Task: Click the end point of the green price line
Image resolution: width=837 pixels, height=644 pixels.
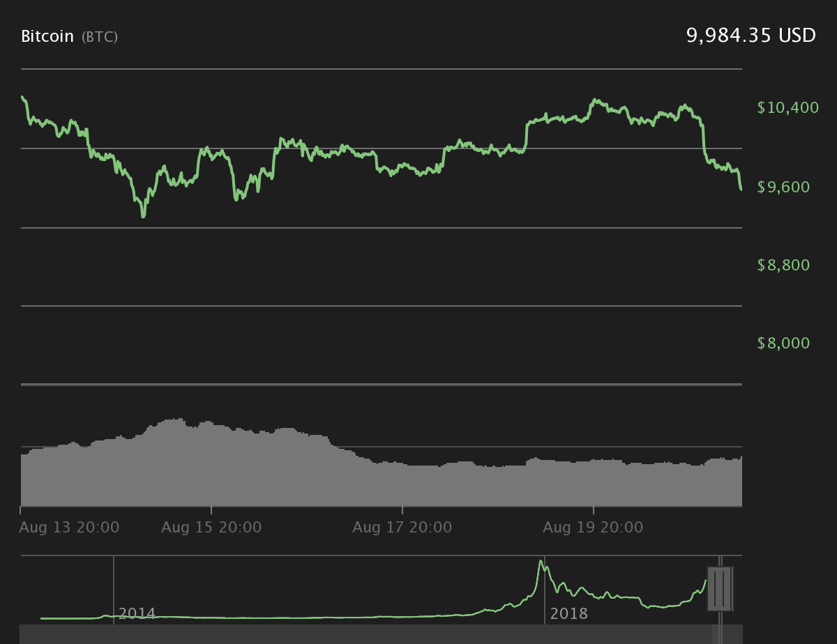Action: 741,189
